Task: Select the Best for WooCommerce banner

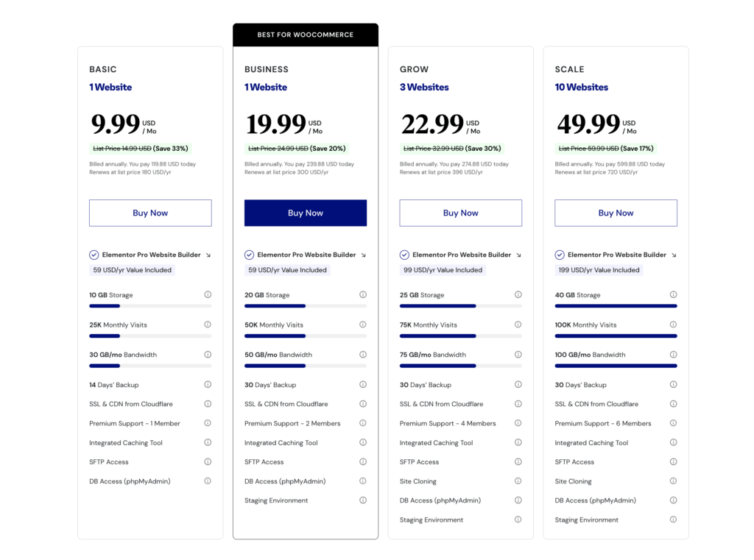Action: (306, 35)
